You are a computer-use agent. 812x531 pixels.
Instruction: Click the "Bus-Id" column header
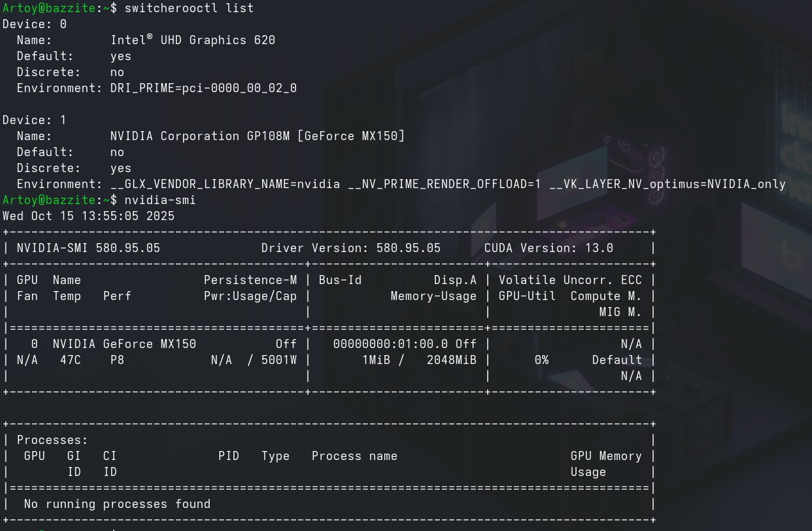(340, 280)
